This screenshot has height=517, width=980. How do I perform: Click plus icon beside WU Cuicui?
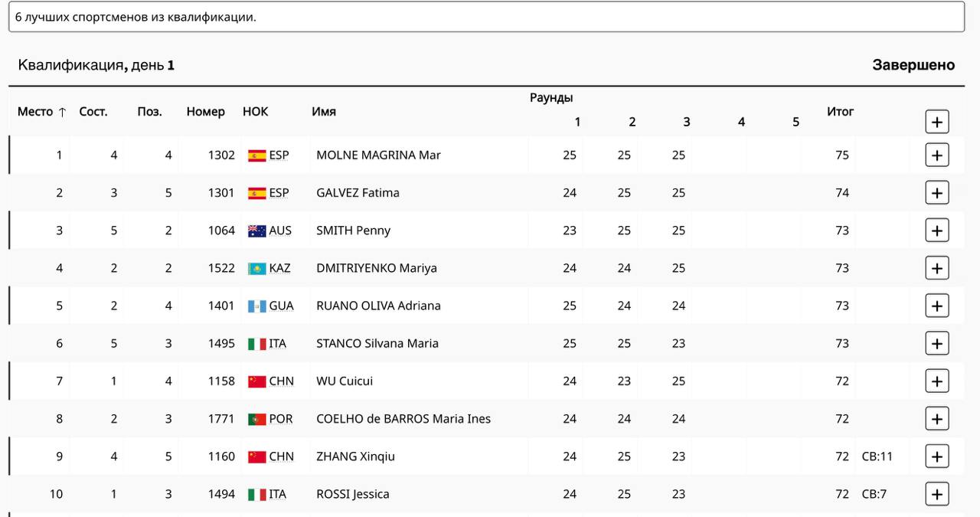click(x=937, y=381)
